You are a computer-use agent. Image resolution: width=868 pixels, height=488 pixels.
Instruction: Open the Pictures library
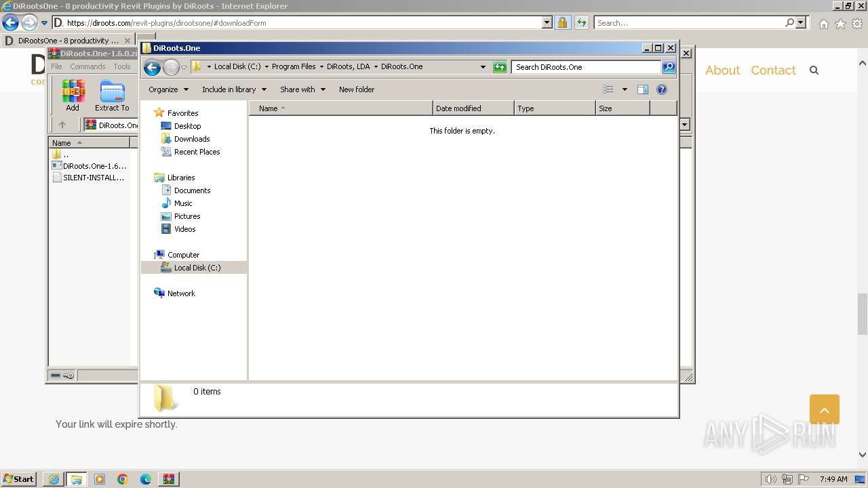(187, 216)
